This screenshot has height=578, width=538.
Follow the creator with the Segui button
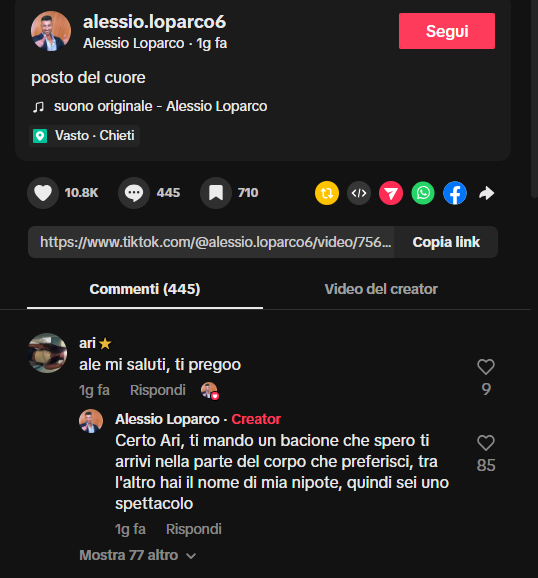(x=447, y=31)
